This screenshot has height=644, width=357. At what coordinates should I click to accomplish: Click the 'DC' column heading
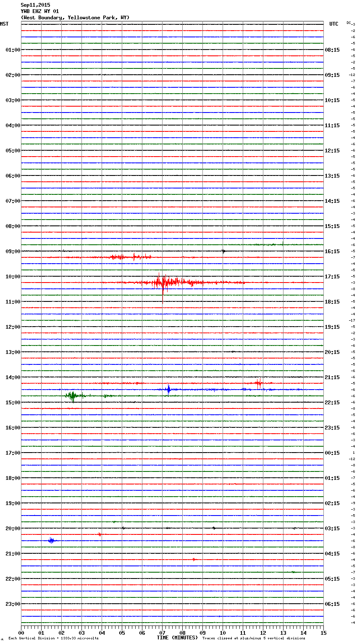point(349,23)
